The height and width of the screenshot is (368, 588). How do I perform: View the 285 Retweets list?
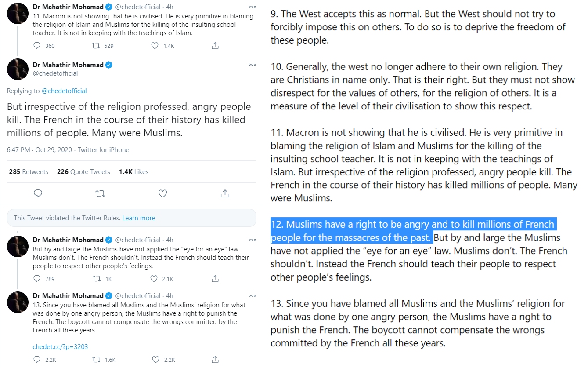coord(29,172)
